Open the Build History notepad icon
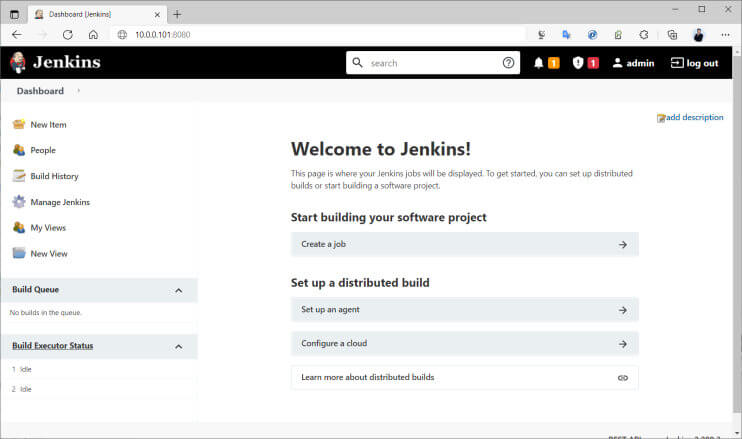Image resolution: width=742 pixels, height=439 pixels. 19,176
